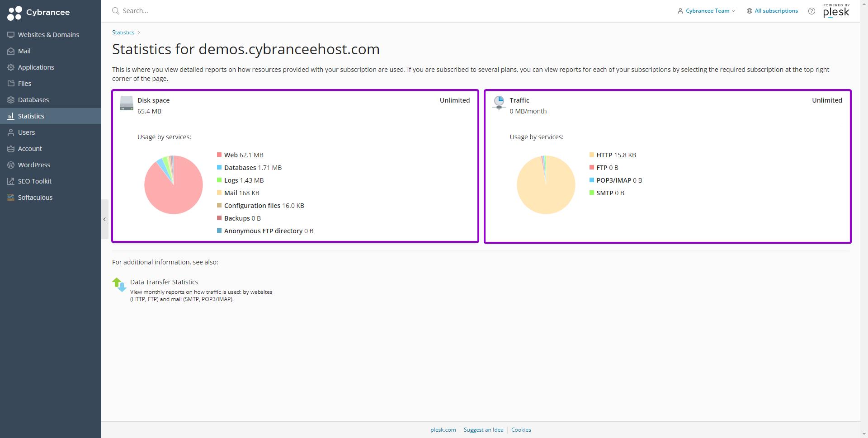Open plesk.com footer link
This screenshot has height=438, width=868.
coord(443,430)
